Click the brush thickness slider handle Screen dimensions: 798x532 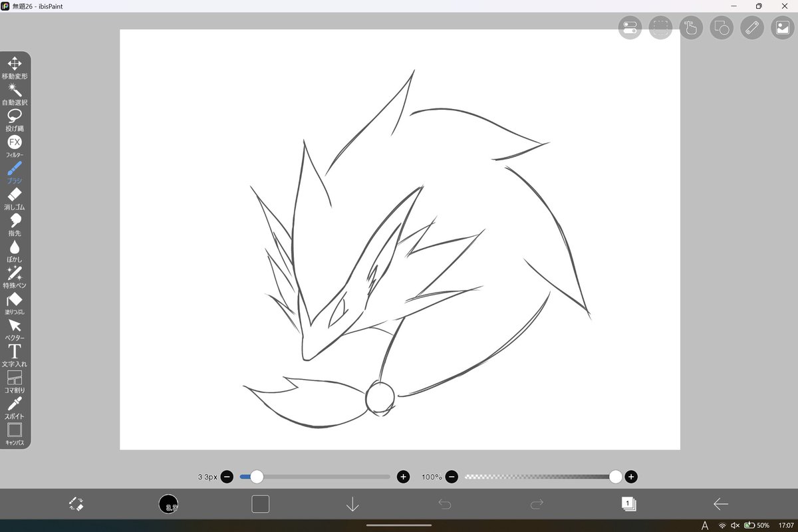pyautogui.click(x=257, y=476)
